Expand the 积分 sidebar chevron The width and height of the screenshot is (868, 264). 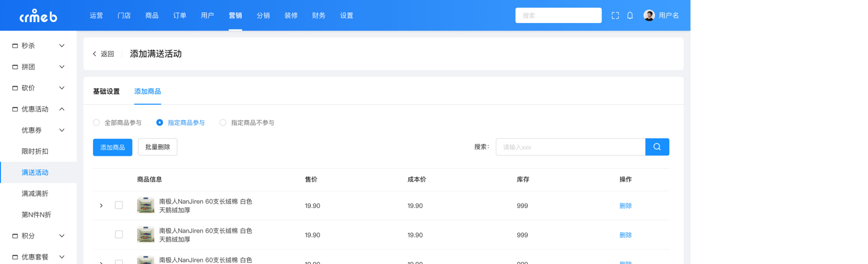pos(62,236)
